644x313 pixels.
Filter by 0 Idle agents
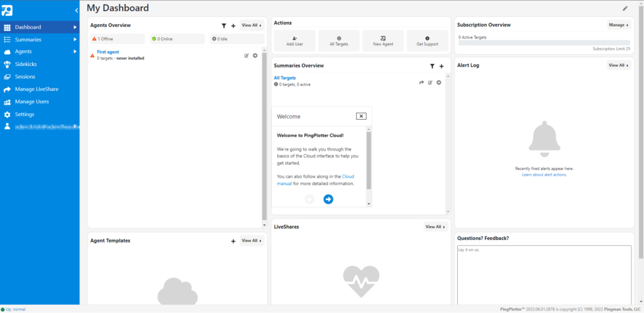(237, 38)
